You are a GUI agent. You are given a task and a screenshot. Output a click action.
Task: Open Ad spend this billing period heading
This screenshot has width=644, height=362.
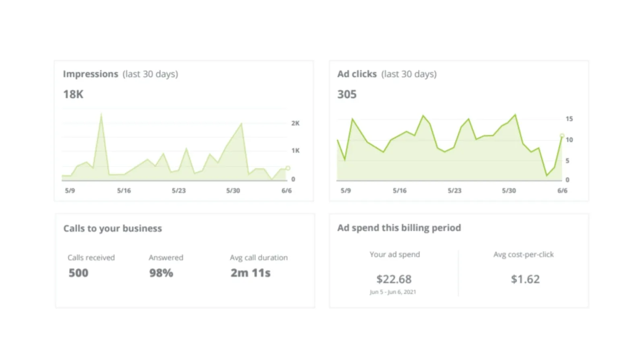click(399, 228)
